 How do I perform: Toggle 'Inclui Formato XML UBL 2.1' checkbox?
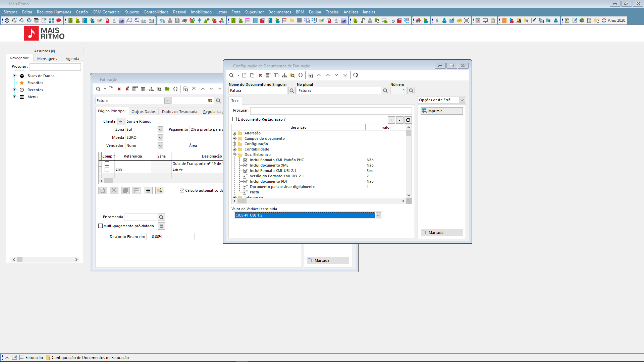click(246, 171)
